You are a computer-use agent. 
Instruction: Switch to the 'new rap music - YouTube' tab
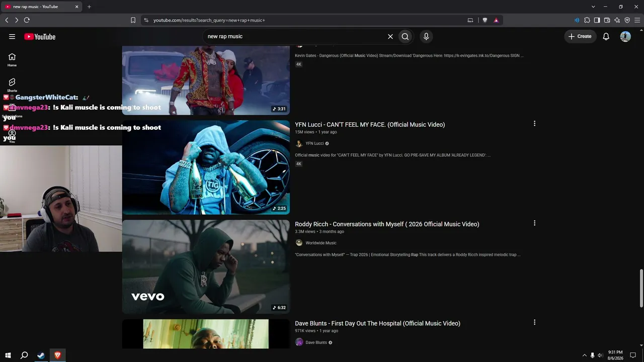(42, 7)
